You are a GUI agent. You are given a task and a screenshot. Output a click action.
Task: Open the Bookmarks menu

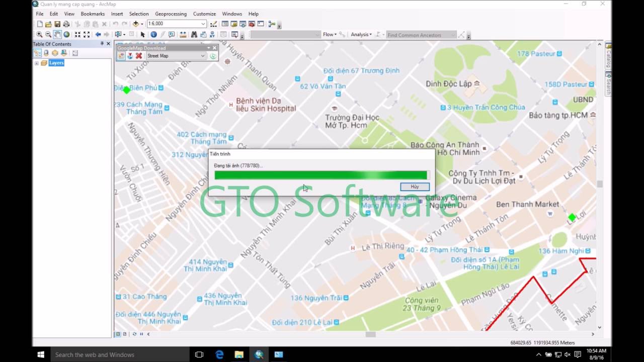93,14
